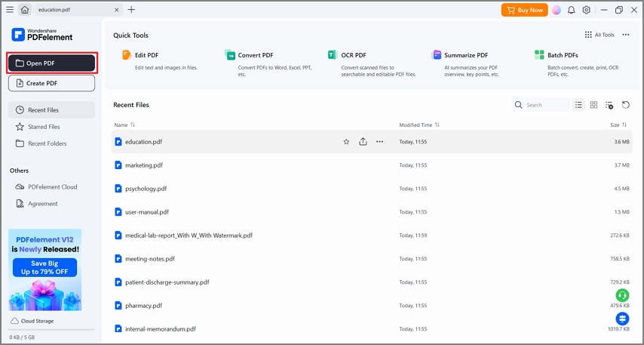644x345 pixels.
Task: Launch the Convert PDF tool
Action: pyautogui.click(x=255, y=55)
